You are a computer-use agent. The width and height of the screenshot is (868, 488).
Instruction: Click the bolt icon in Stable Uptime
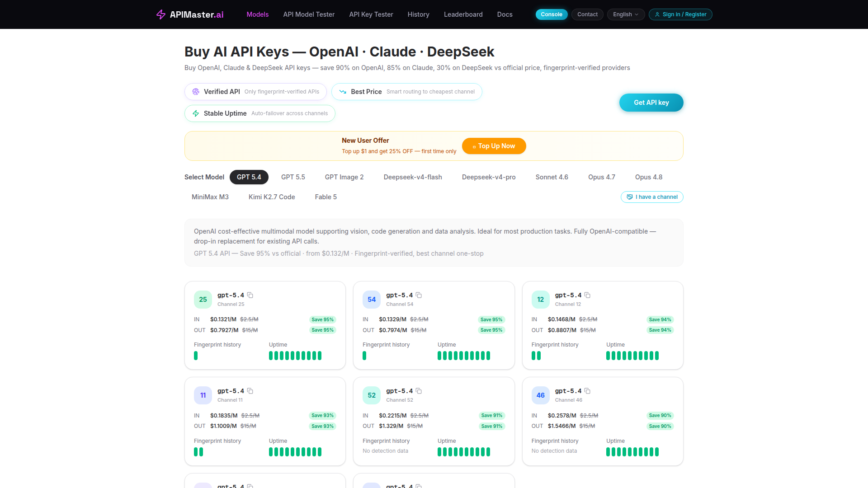196,113
